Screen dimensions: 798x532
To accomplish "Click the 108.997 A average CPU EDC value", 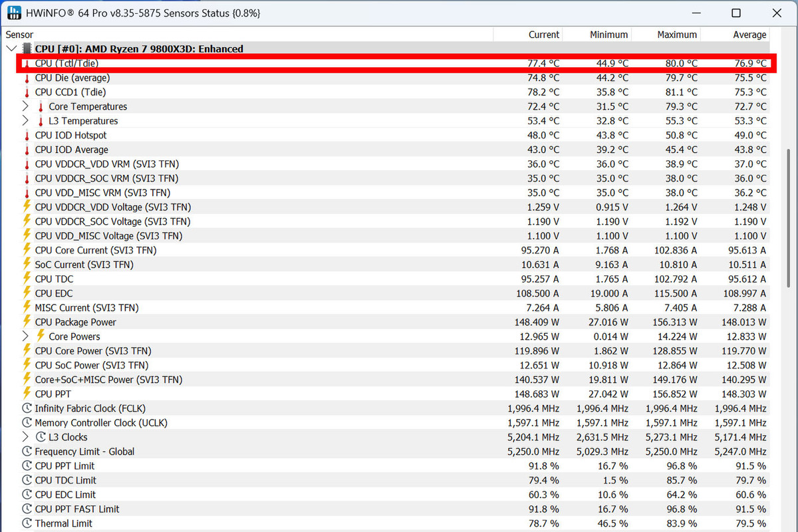I will (x=744, y=293).
